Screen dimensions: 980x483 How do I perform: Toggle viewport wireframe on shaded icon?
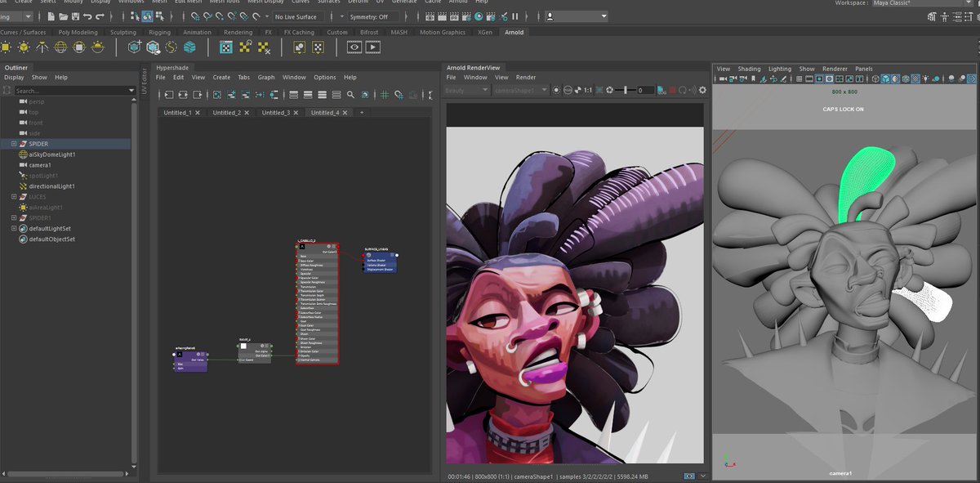[906, 78]
